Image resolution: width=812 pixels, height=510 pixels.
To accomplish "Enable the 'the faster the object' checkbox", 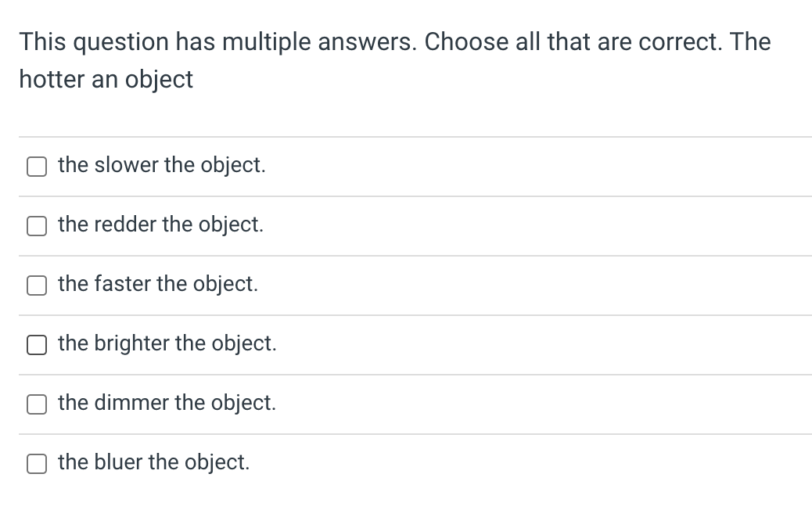I will 37,286.
